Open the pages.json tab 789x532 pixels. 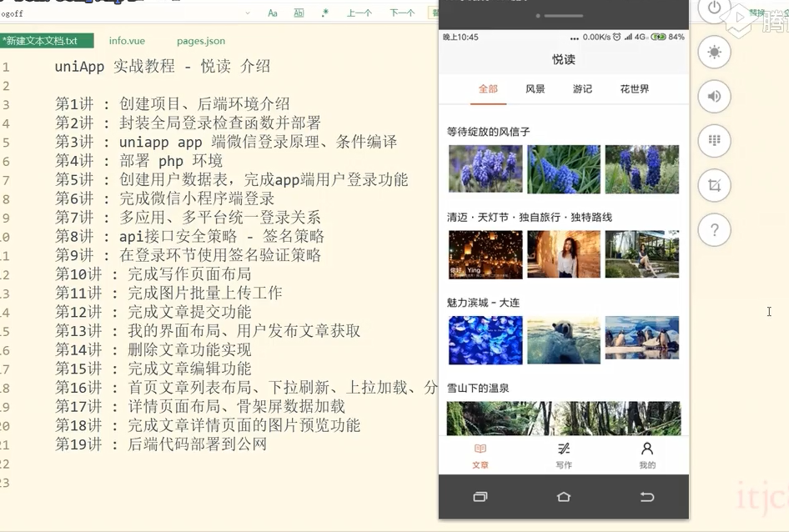[x=201, y=41]
